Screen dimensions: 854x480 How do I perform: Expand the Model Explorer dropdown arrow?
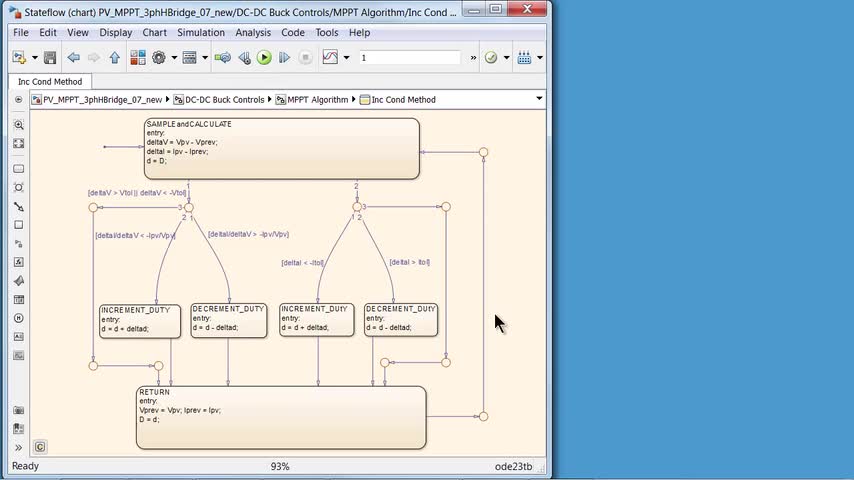tap(205, 58)
